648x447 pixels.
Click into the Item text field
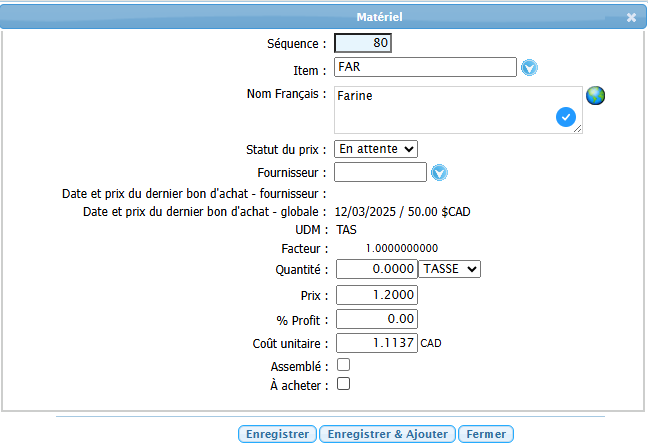coord(424,67)
